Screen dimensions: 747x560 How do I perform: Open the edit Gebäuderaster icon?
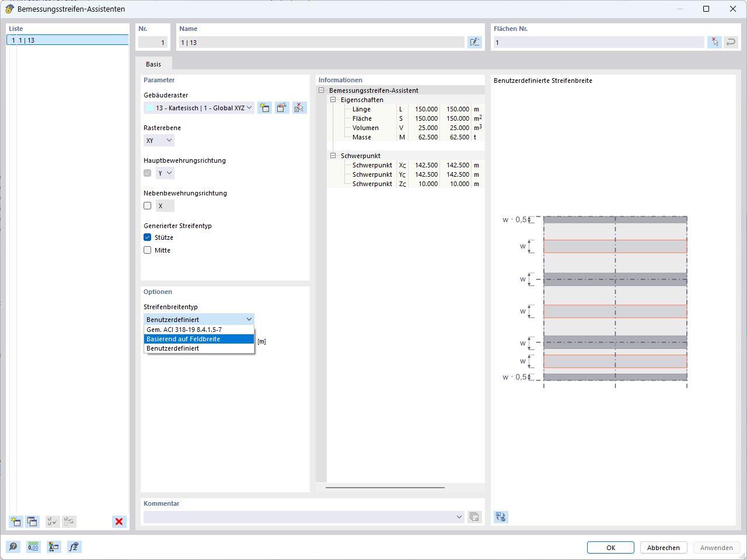(282, 108)
